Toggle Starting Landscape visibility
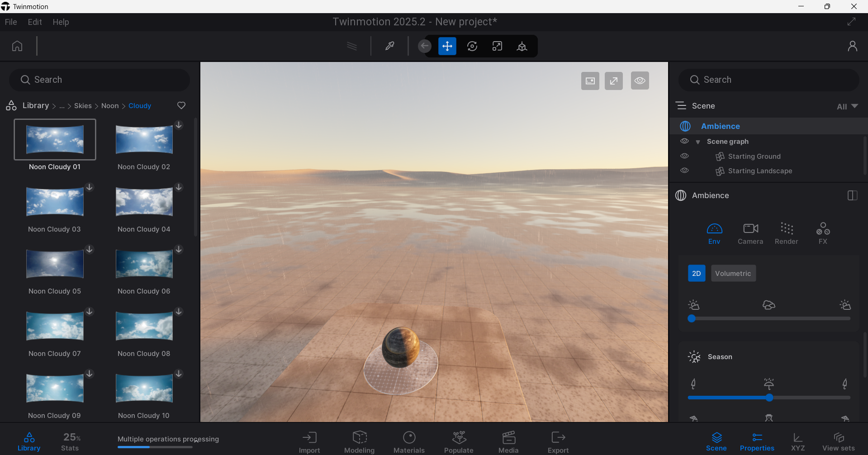The image size is (868, 455). tap(684, 171)
